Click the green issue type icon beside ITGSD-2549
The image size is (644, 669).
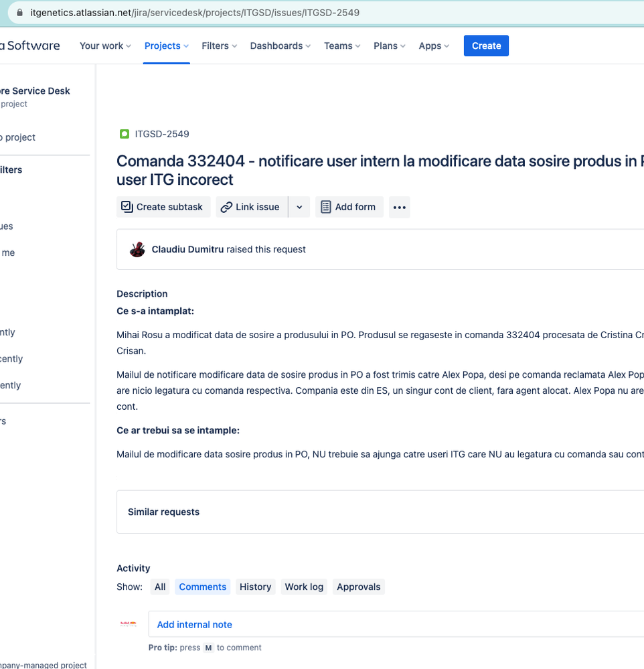tap(124, 134)
